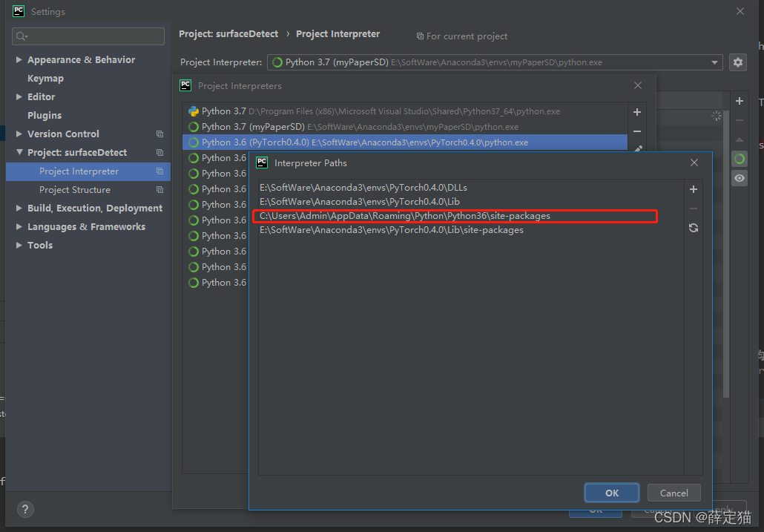The width and height of the screenshot is (764, 532).
Task: Open the Project Interpreter combo box
Action: click(x=495, y=62)
